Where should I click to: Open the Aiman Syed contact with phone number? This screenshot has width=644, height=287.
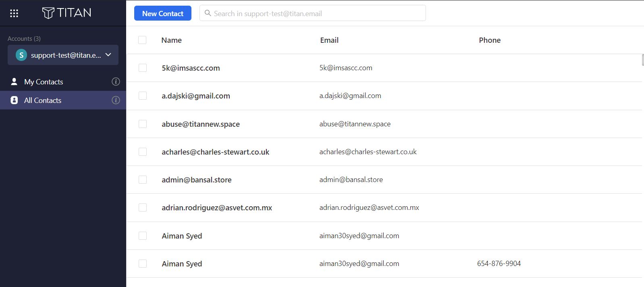click(x=384, y=264)
